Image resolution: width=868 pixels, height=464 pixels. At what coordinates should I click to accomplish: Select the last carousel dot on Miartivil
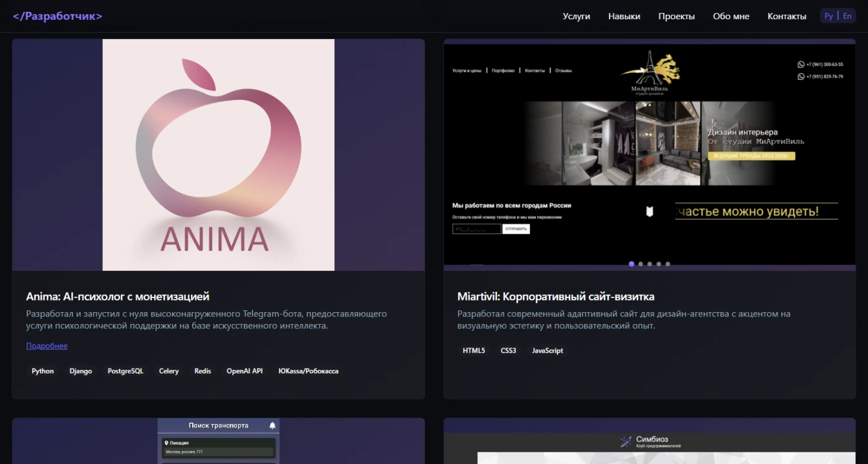668,264
